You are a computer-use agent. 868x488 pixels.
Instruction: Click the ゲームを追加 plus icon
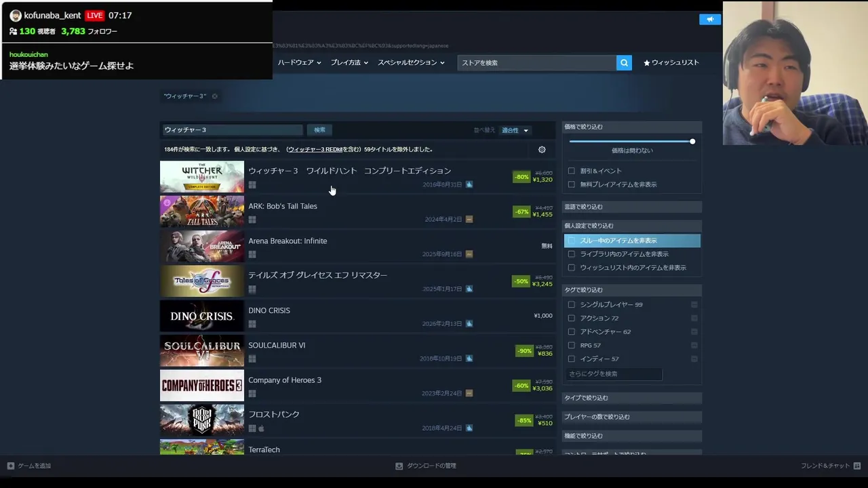pyautogui.click(x=11, y=466)
